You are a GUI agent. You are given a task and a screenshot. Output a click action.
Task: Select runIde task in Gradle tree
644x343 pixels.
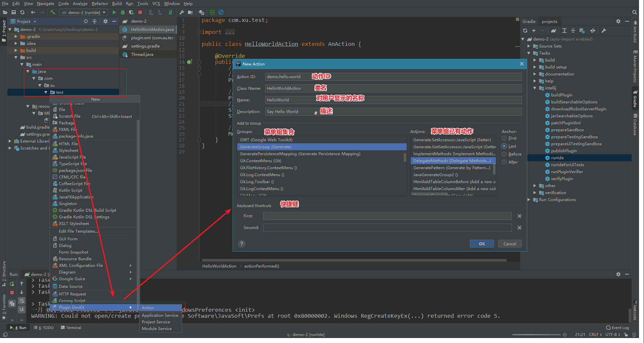coord(557,158)
